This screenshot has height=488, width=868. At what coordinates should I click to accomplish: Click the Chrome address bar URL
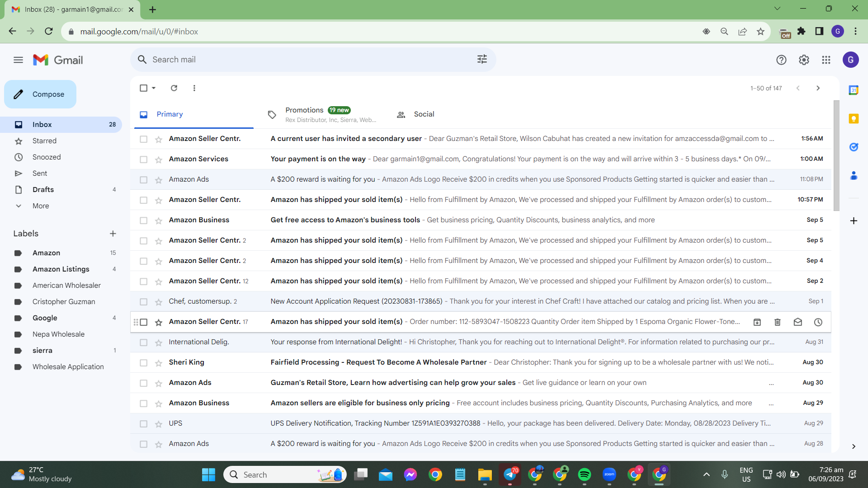point(139,32)
